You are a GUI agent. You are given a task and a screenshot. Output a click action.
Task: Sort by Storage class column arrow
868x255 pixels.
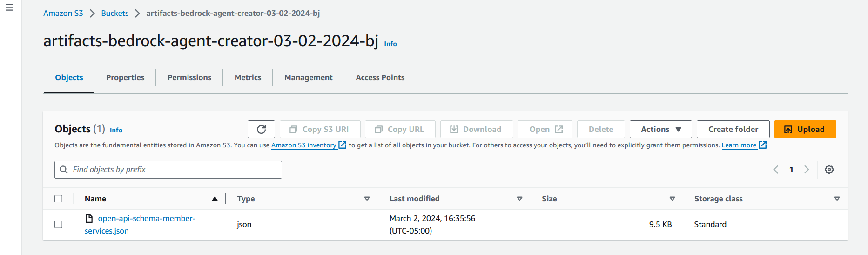coord(837,199)
